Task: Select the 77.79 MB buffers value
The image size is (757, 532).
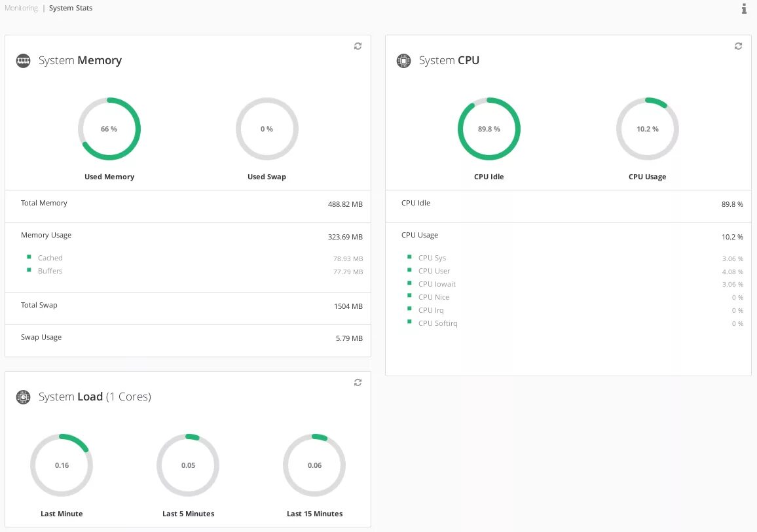Action: point(348,272)
